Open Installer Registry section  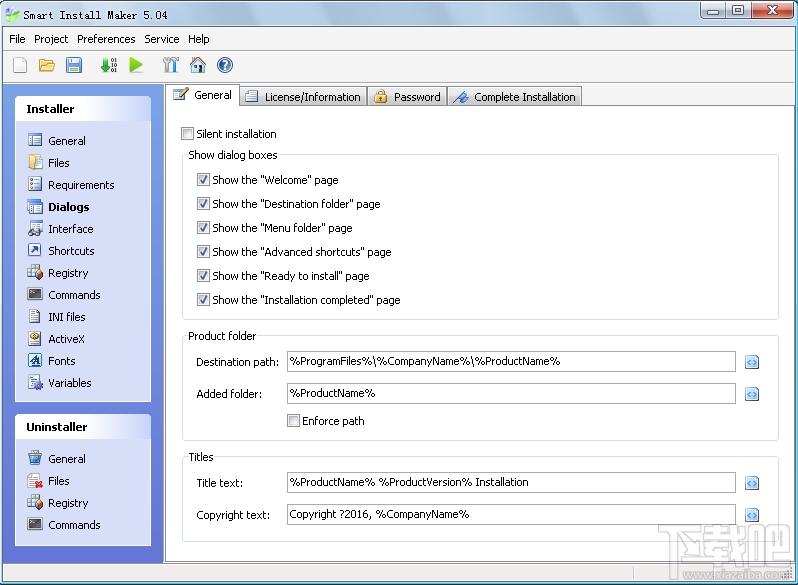point(58,273)
